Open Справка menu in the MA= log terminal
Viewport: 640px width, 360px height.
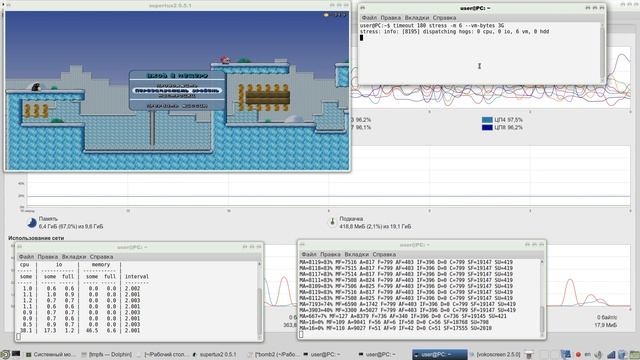(384, 254)
